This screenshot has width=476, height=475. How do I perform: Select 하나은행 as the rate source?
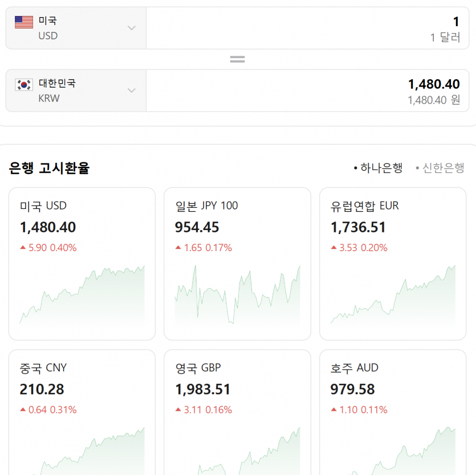(x=378, y=168)
